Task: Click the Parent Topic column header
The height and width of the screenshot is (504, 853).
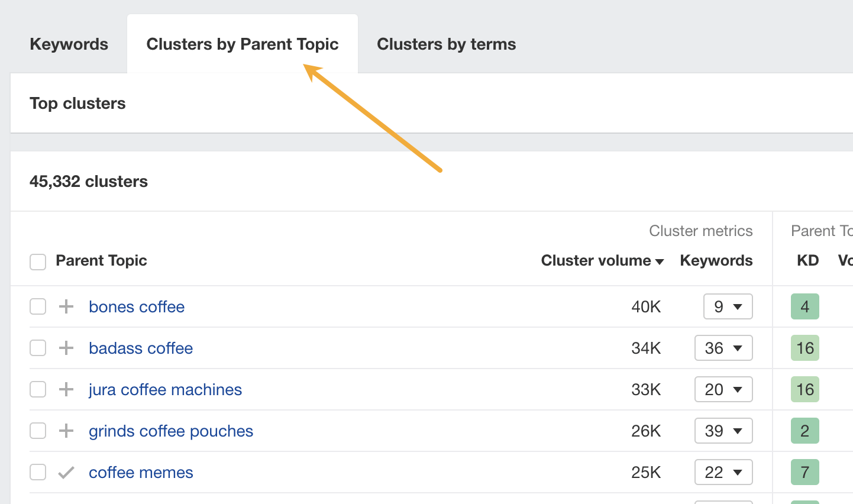Action: [x=101, y=261]
